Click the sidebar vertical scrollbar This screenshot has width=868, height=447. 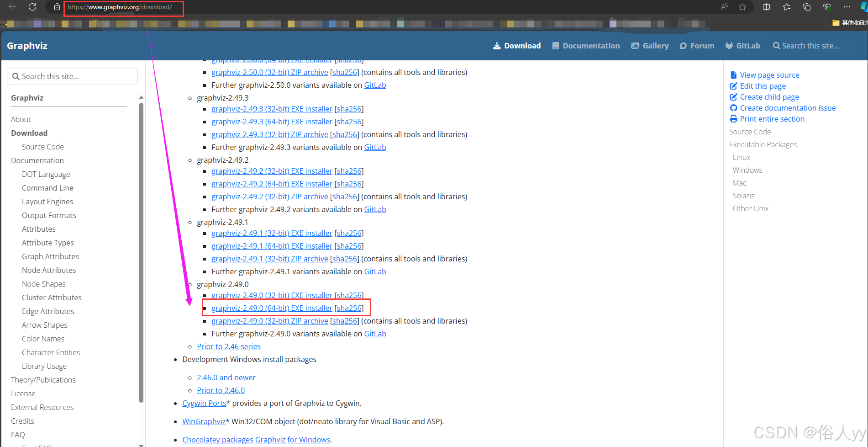141,253
